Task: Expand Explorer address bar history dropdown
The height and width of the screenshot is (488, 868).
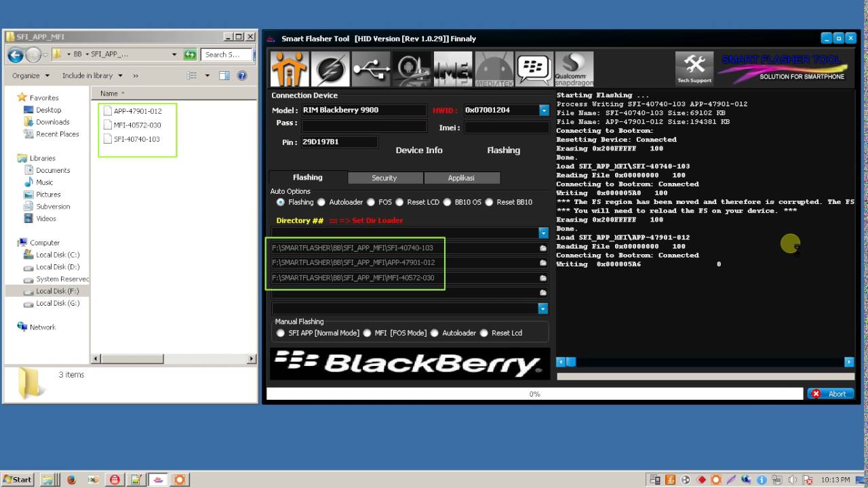Action: pyautogui.click(x=174, y=55)
